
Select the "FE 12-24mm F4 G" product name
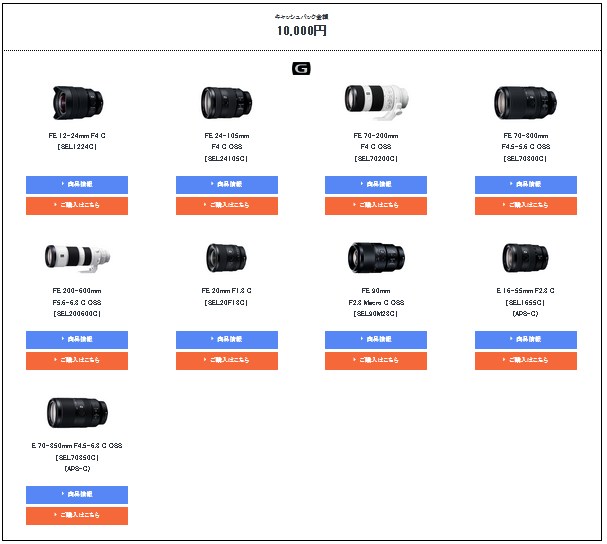pos(77,136)
